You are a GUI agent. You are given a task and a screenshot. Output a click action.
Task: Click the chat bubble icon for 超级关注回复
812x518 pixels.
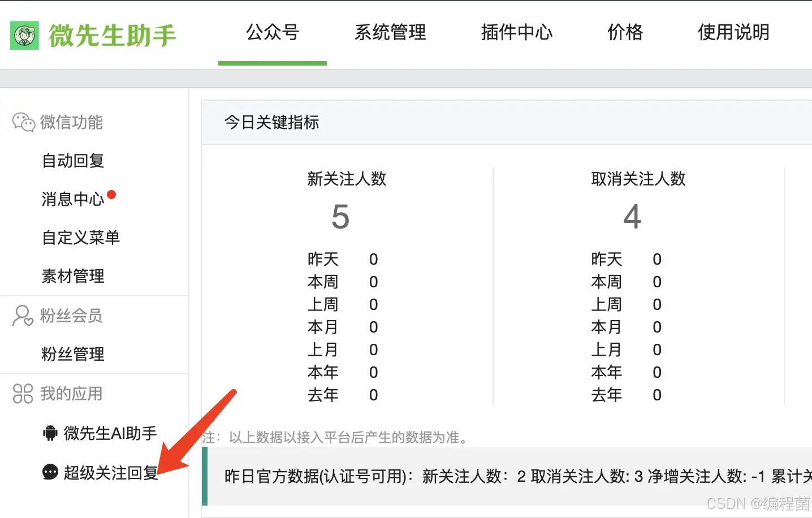50,472
